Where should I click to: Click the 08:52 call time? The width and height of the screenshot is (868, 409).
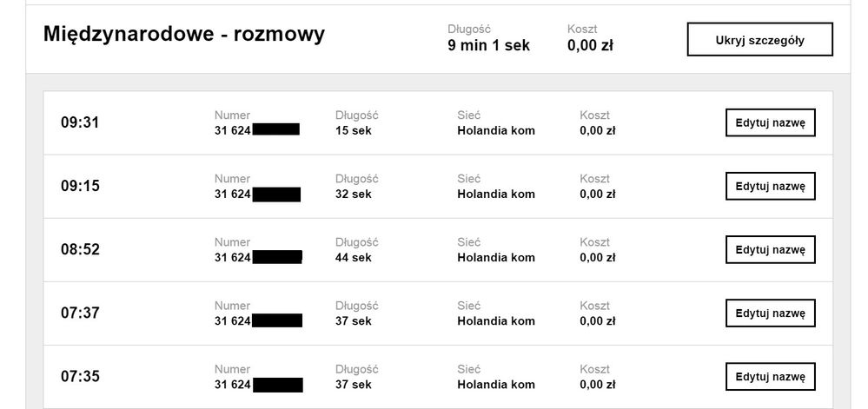80,250
